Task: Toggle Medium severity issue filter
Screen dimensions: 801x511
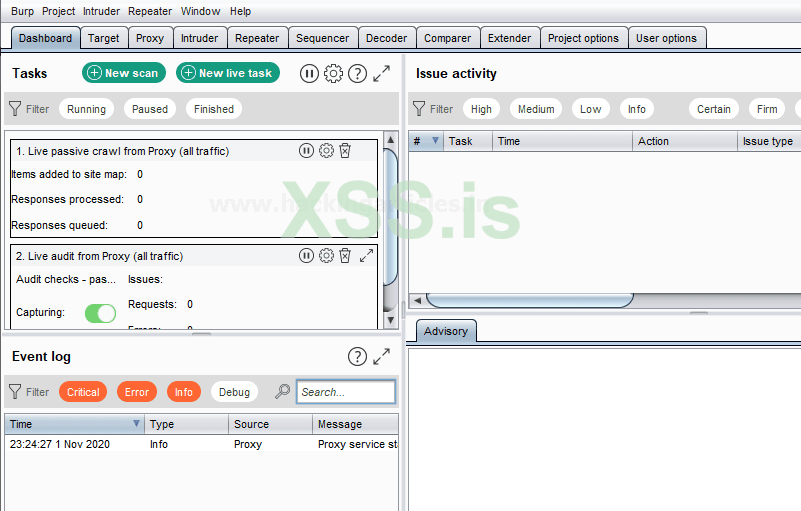Action: 536,109
